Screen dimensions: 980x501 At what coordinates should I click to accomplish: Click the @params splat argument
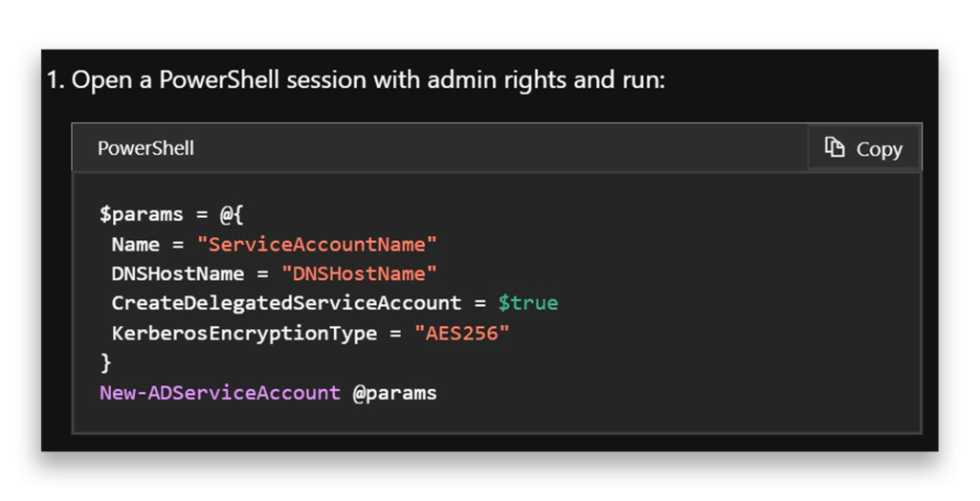point(394,392)
